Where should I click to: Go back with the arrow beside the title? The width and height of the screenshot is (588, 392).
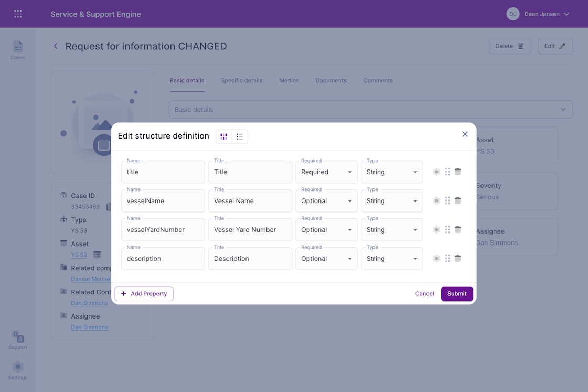click(56, 46)
